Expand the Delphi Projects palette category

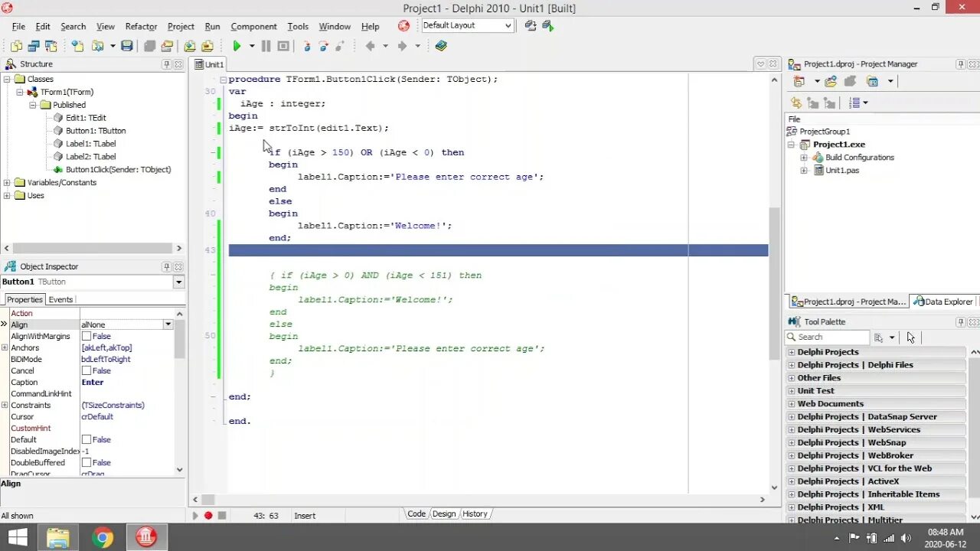[792, 352]
